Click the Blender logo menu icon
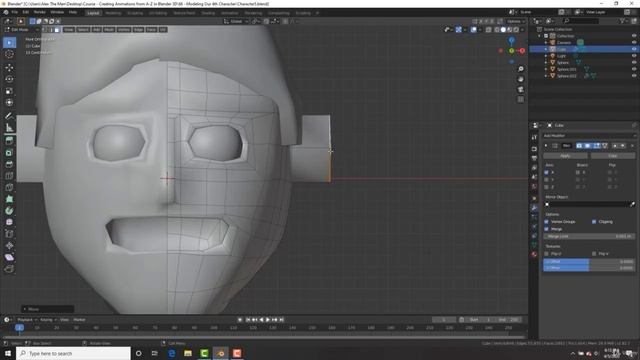Screen dimensions: 640x360 pos(6,12)
